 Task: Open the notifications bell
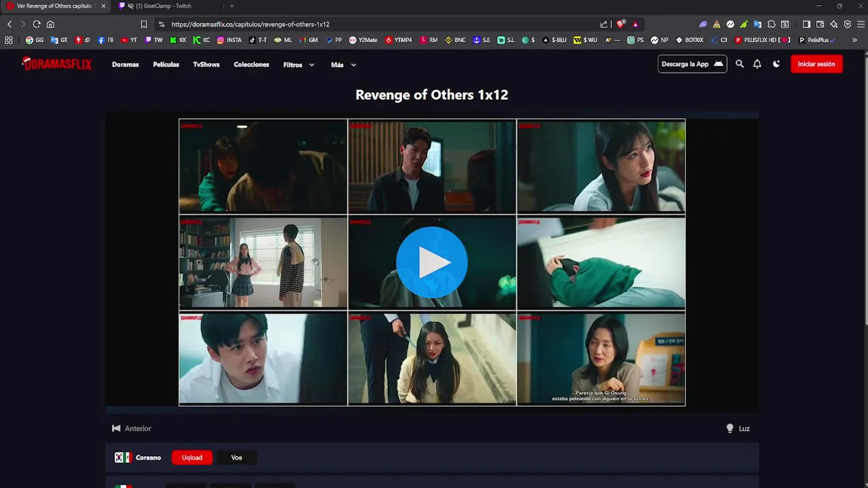757,64
